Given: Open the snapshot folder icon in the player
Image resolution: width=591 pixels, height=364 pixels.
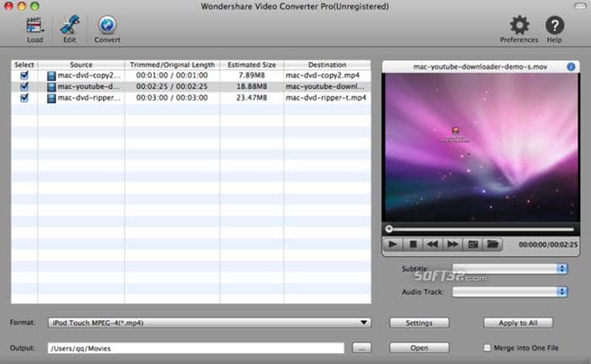Looking at the screenshot, I should (494, 244).
